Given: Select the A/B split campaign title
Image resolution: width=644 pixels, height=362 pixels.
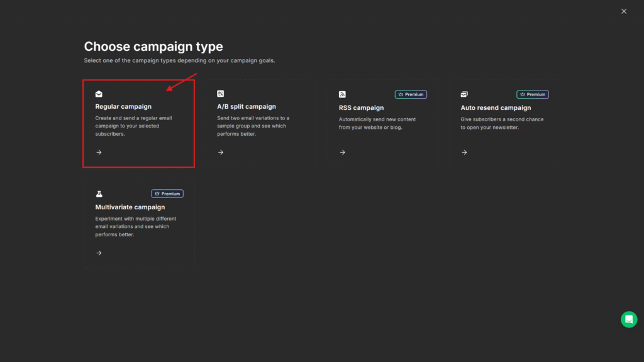Looking at the screenshot, I should (247, 107).
